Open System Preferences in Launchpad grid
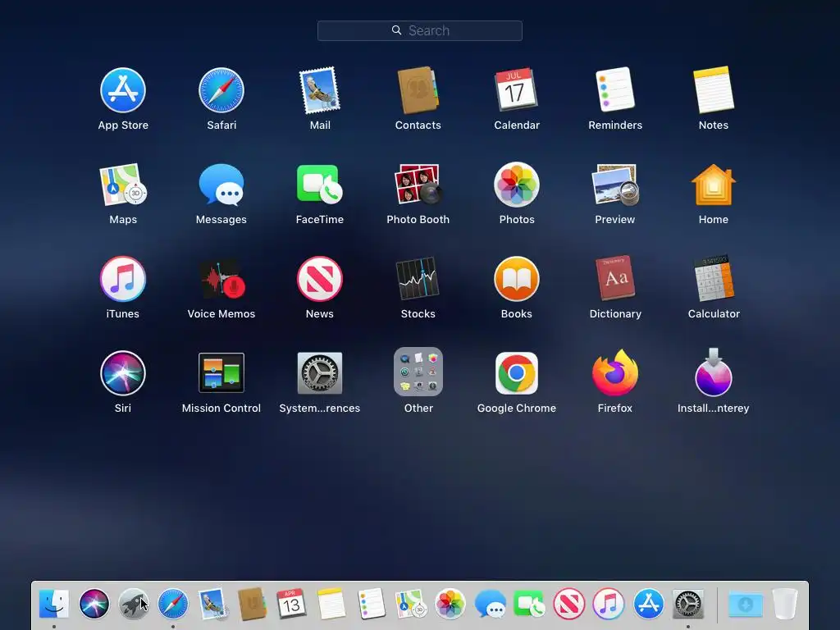The image size is (840, 630). (x=320, y=373)
